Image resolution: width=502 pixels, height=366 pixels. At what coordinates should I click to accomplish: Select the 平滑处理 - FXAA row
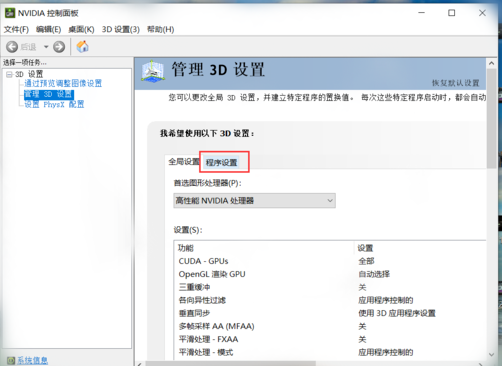point(330,339)
